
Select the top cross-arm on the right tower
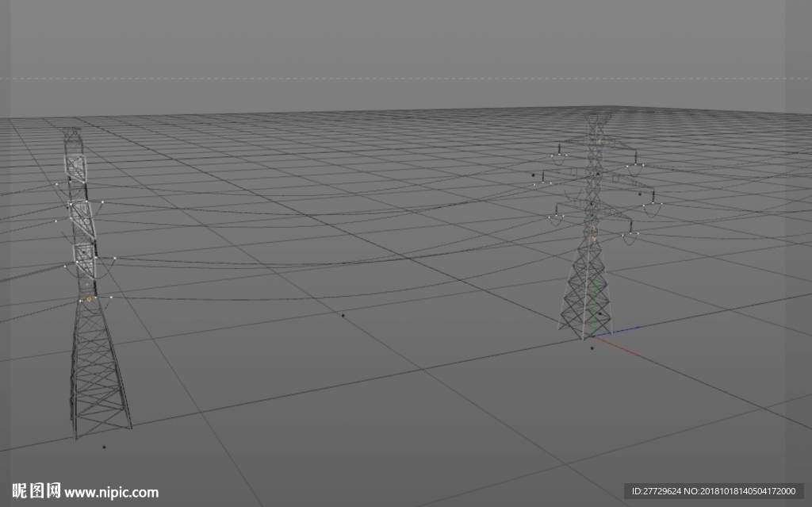click(597, 142)
